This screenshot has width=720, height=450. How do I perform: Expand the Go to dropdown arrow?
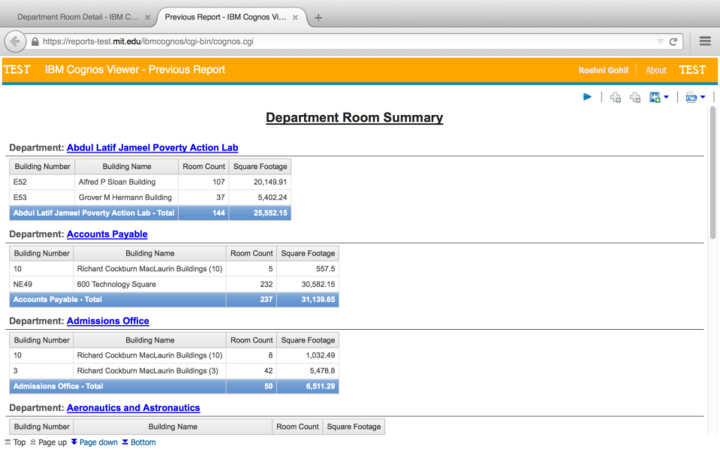point(666,97)
